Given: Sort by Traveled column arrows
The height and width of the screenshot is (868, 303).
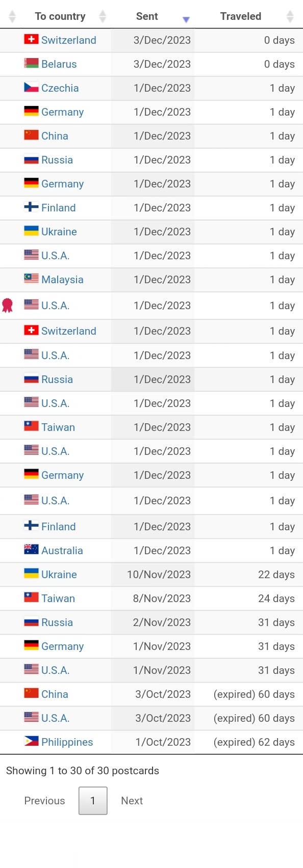Looking at the screenshot, I should 290,17.
